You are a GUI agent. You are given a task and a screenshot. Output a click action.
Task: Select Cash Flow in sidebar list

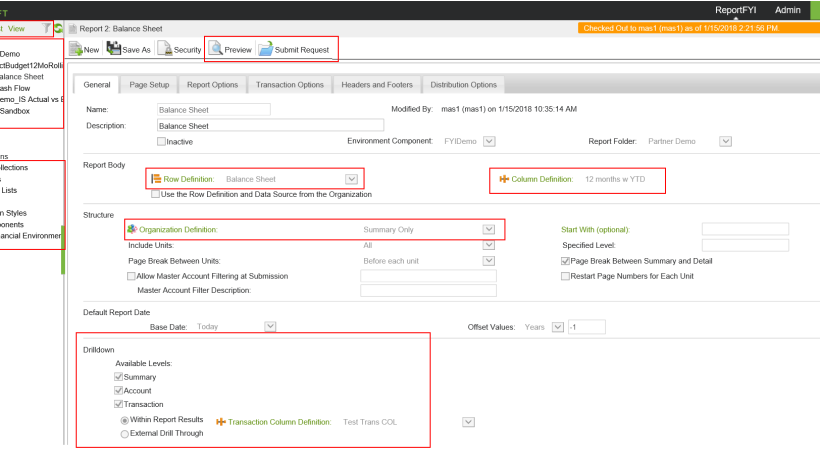[15, 88]
